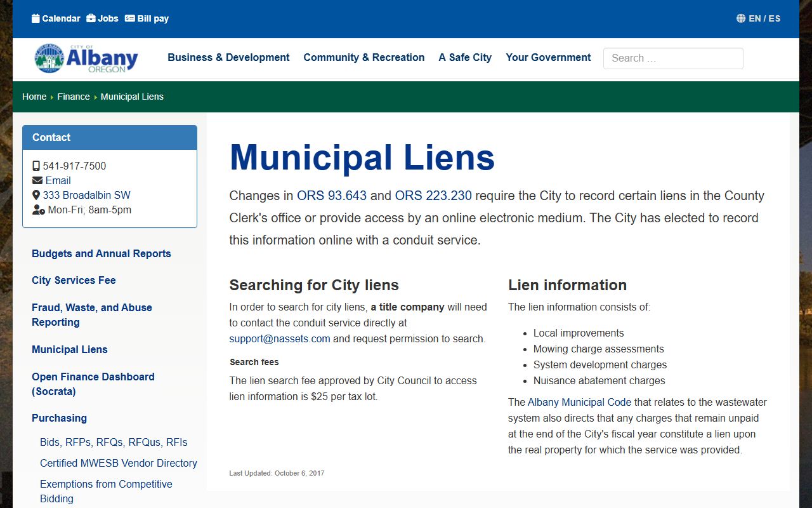
Task: Open the ORS 93.643 link
Action: [x=332, y=196]
